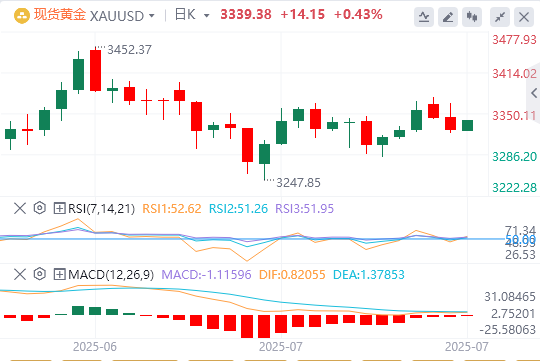Expand MACD panel with plus icon
The height and width of the screenshot is (361, 540).
tap(59, 275)
